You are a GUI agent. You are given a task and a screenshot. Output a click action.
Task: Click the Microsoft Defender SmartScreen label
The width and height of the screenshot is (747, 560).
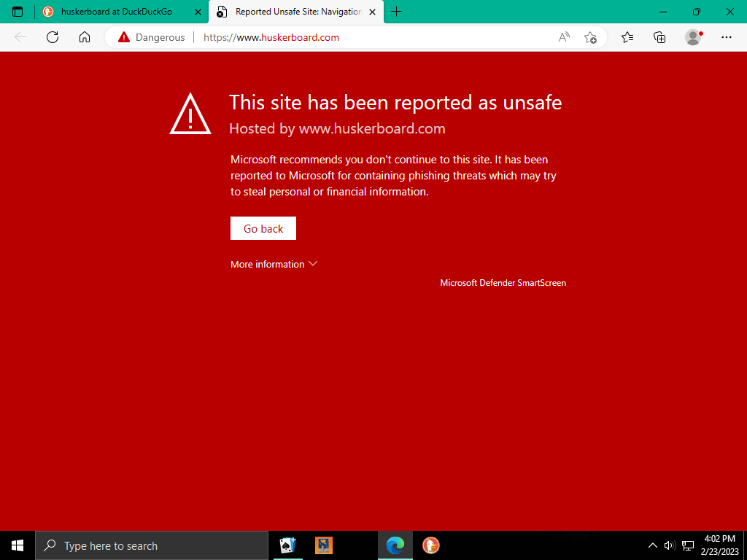pyautogui.click(x=503, y=283)
